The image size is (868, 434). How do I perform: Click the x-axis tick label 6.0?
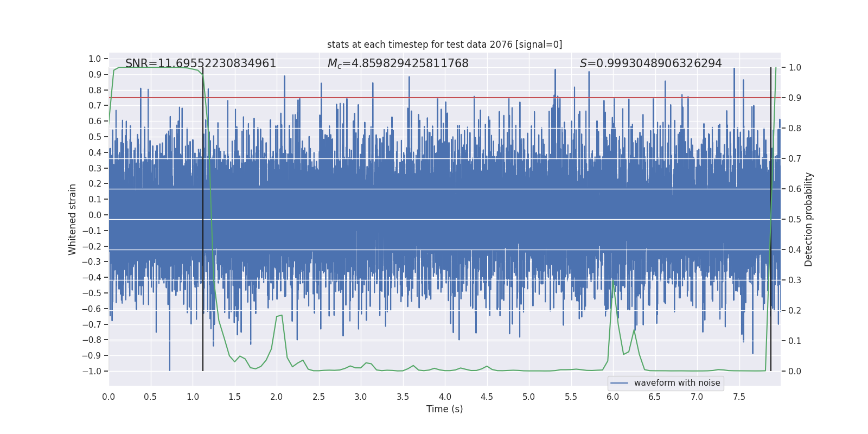pyautogui.click(x=613, y=397)
